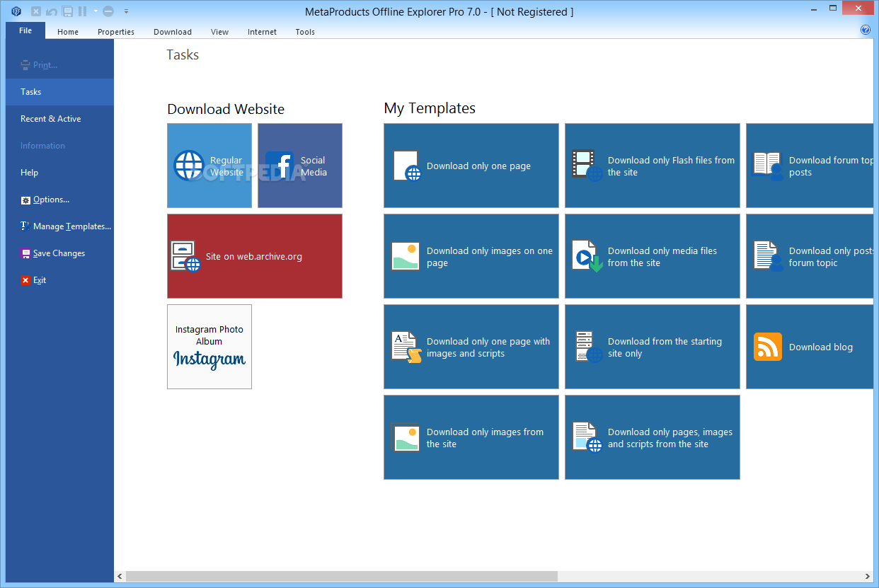Select the Download forum topic posts template
The image size is (879, 588).
point(810,166)
